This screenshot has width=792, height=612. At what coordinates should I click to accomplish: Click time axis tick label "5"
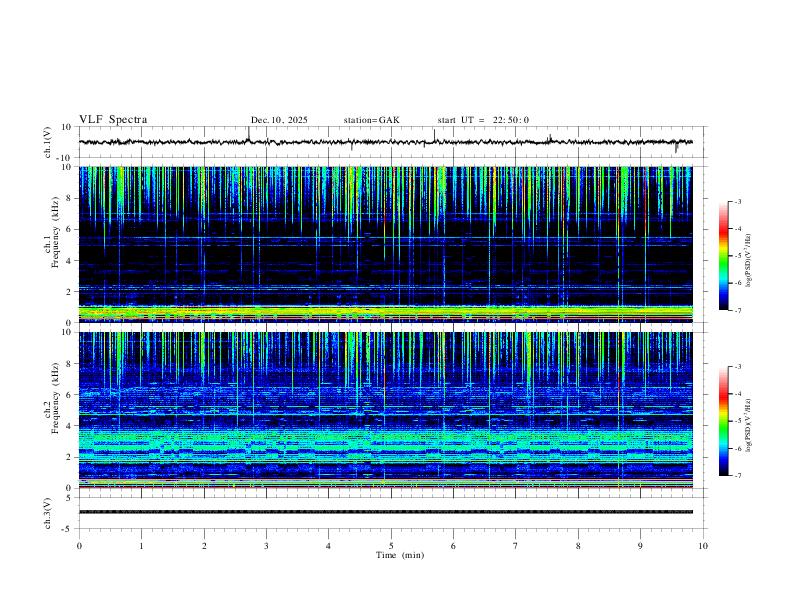(391, 546)
